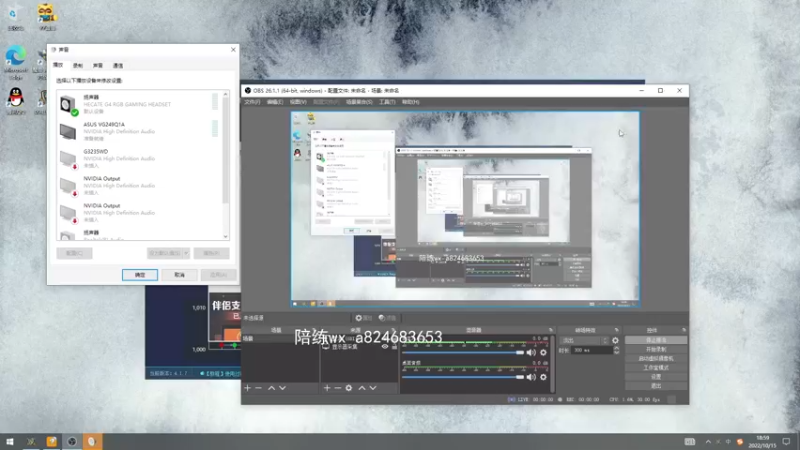Open the notification center in the tray
The height and width of the screenshot is (450, 800).
click(786, 441)
